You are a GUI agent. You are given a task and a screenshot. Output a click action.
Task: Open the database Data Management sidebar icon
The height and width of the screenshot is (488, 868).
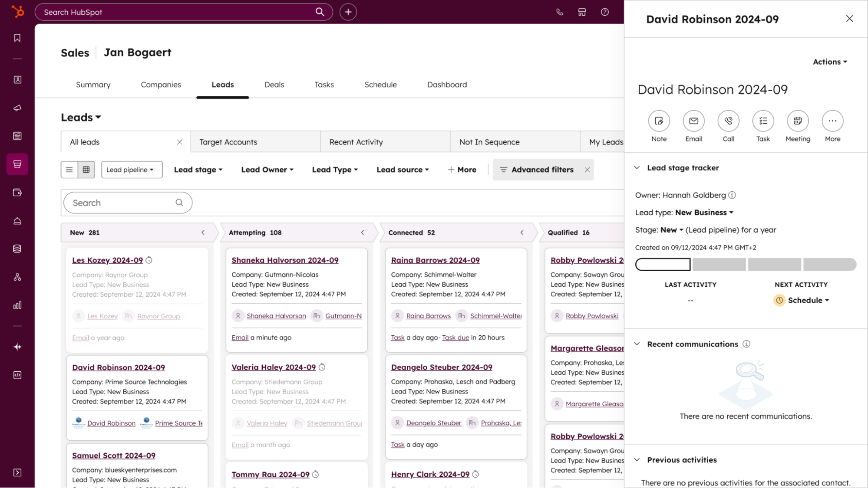[x=17, y=249]
